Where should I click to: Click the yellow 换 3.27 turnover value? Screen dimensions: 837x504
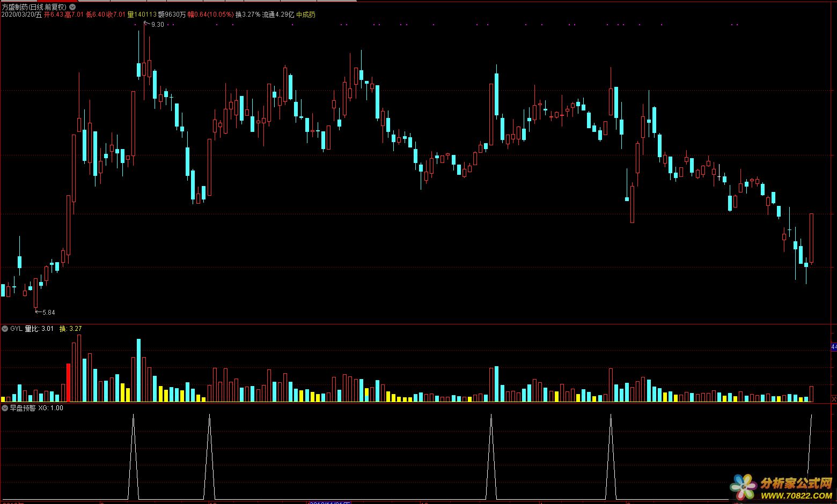click(71, 329)
